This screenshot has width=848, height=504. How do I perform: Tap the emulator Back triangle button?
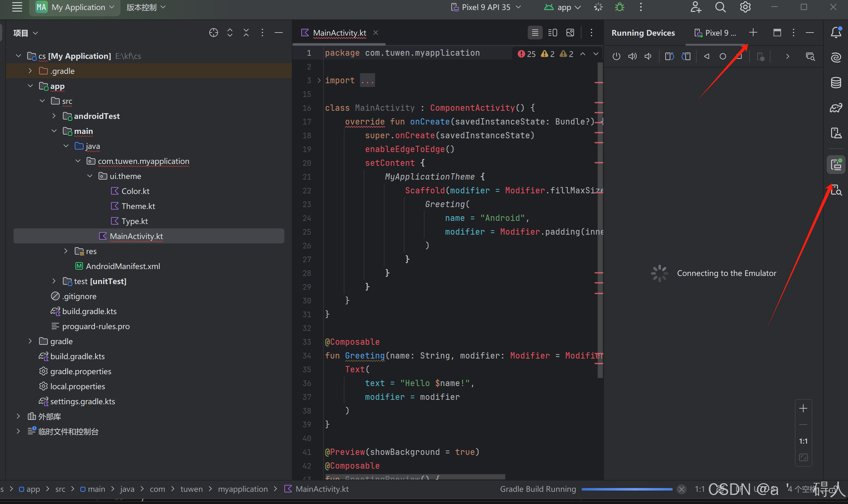pos(707,56)
